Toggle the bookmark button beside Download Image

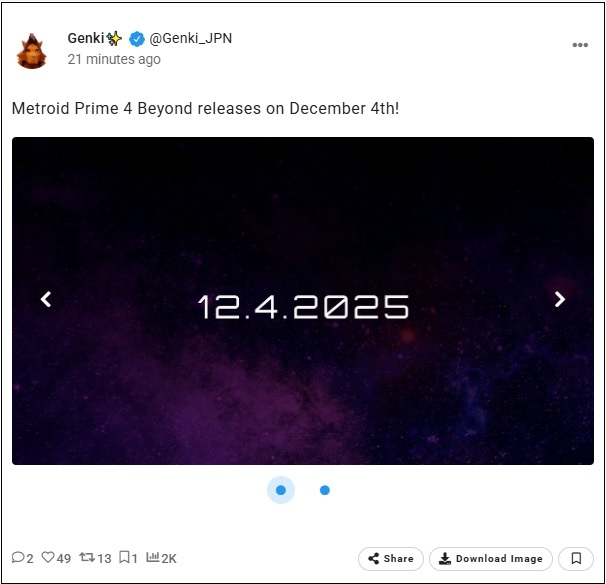click(576, 558)
